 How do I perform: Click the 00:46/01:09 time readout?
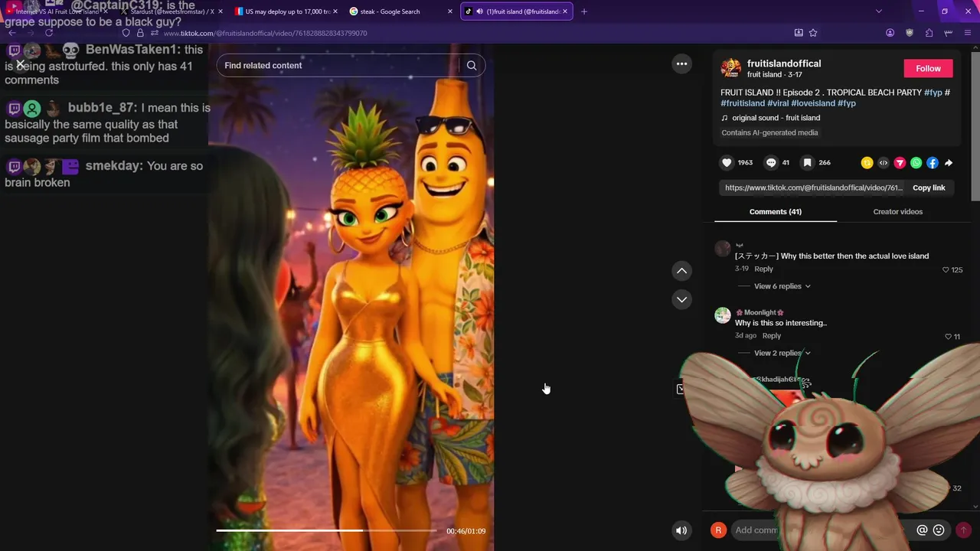click(x=466, y=531)
